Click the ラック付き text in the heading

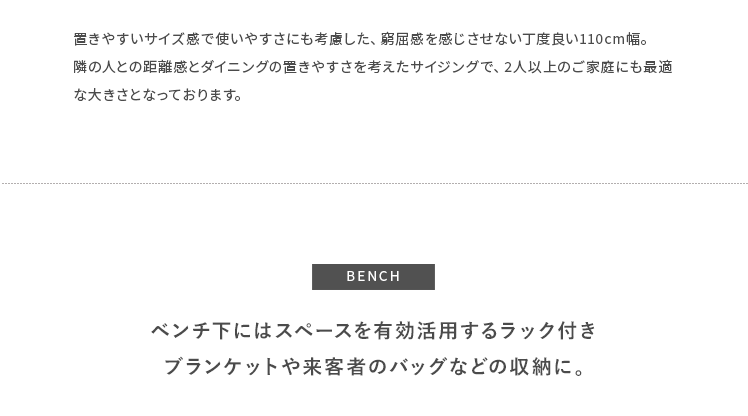point(548,331)
